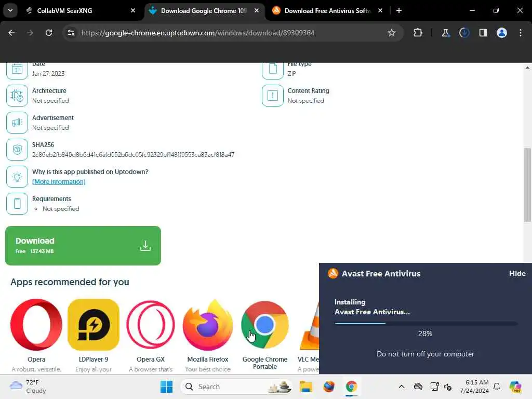Open the Opera app thumbnail
Viewport: 532px width, 399px height.
(x=36, y=325)
